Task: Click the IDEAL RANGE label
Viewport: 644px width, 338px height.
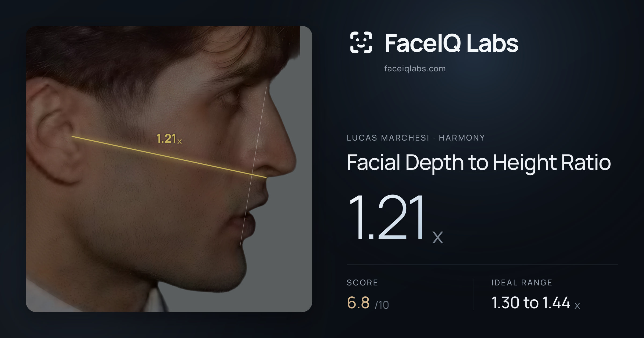Action: 522,282
